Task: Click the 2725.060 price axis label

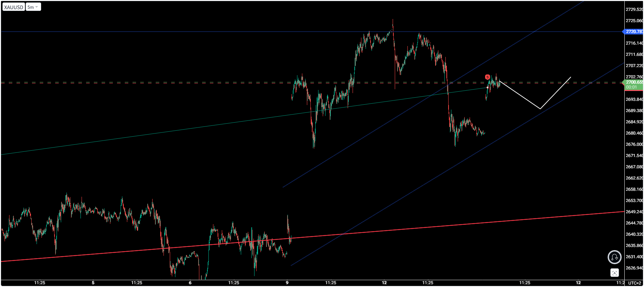Action: coord(634,21)
